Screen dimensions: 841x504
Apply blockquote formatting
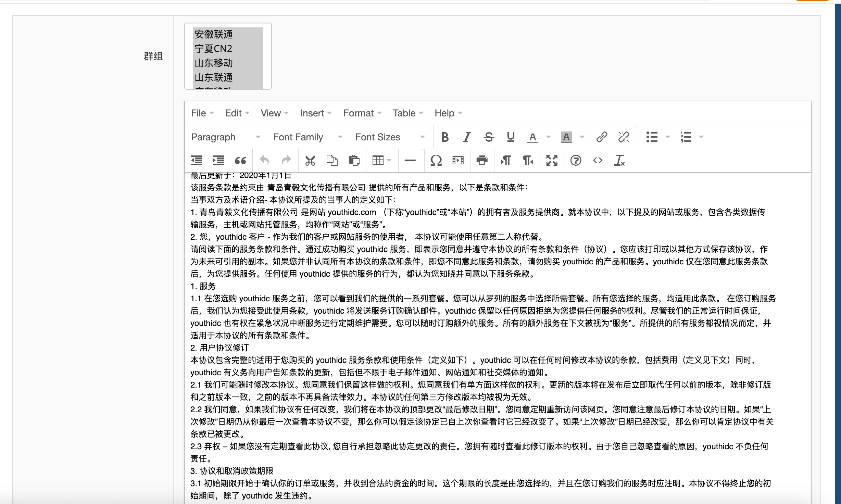point(240,160)
